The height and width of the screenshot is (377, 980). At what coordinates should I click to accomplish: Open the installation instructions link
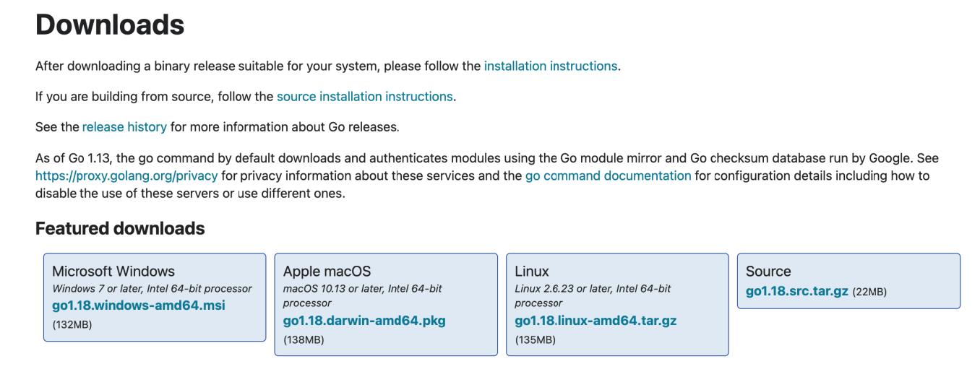(550, 66)
